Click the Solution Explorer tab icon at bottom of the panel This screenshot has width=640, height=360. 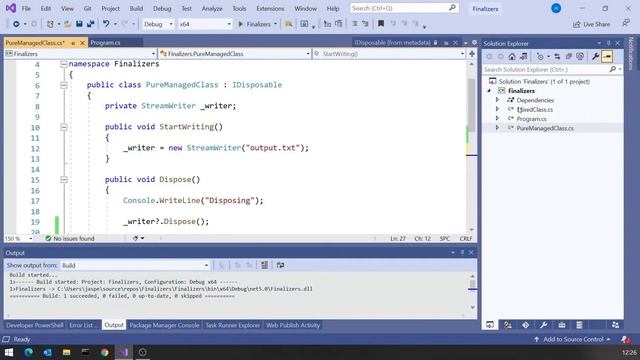click(x=490, y=325)
